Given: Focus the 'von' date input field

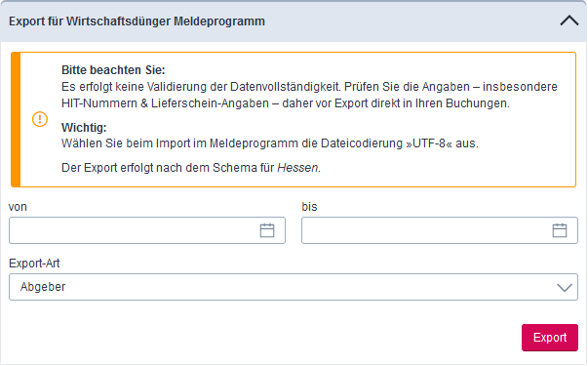Looking at the screenshot, I should pos(147,230).
